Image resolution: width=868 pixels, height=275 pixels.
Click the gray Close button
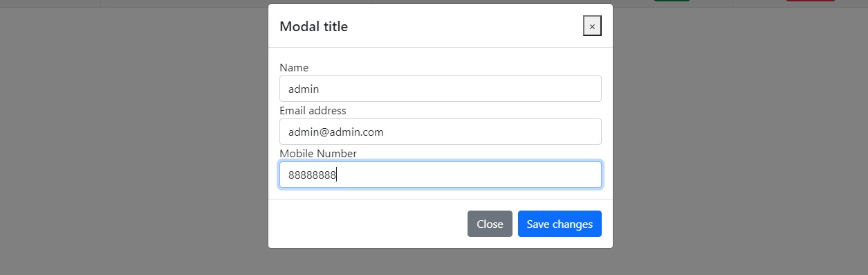(490, 224)
